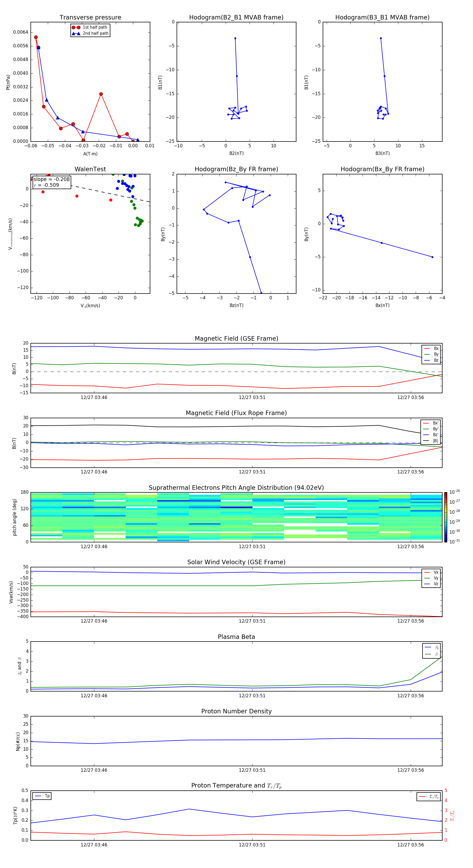
Task: Click the 'WalenTest' plot title
Action: point(90,169)
